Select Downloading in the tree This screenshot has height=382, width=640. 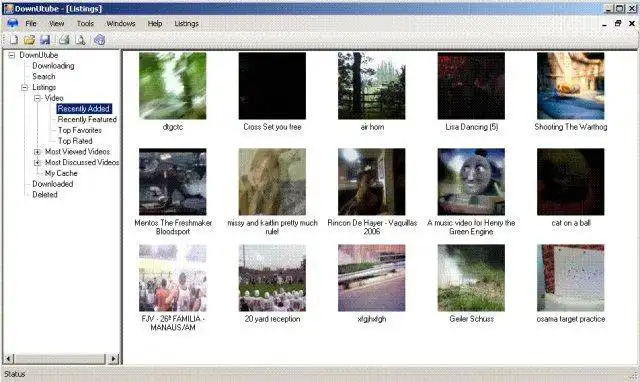[x=53, y=66]
